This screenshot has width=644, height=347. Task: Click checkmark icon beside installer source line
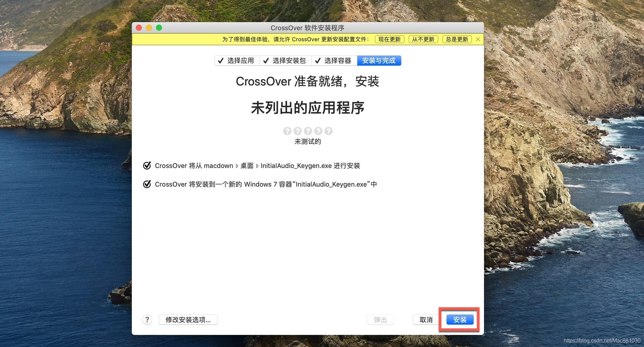[x=147, y=165]
